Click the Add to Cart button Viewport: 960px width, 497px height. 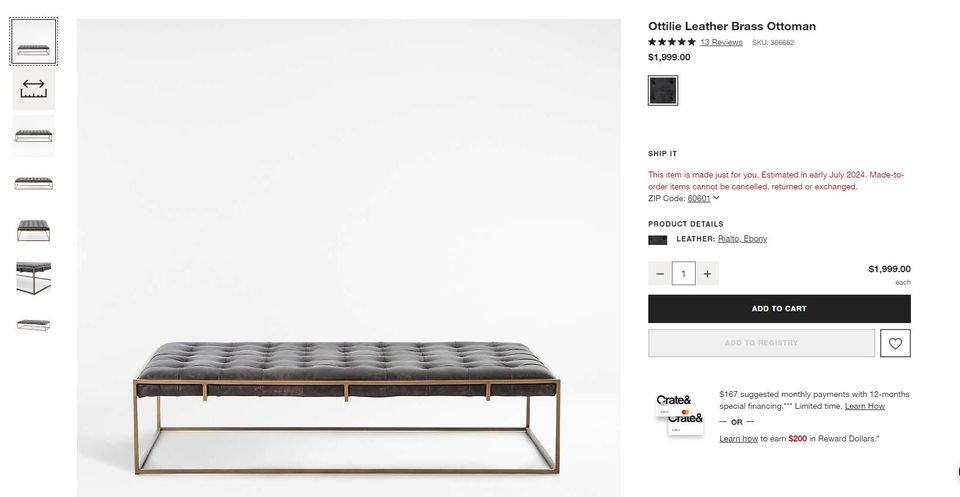(779, 308)
